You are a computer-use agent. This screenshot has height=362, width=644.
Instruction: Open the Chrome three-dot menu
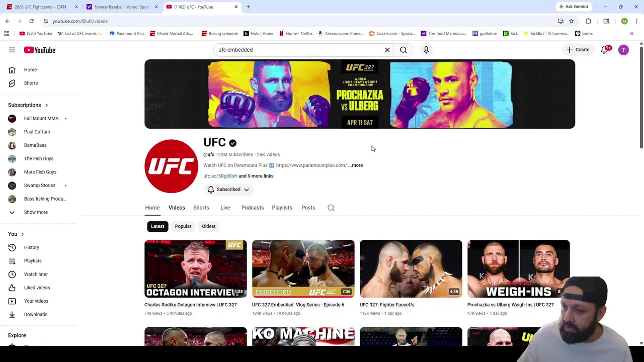coord(636,21)
